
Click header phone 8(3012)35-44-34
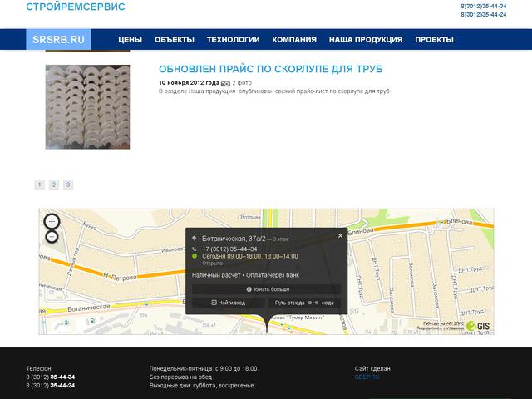(x=484, y=6)
